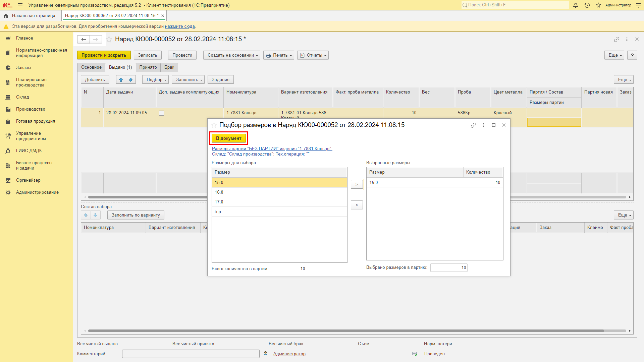The height and width of the screenshot is (362, 644).
Task: Switch to the Основное tab
Action: point(91,67)
